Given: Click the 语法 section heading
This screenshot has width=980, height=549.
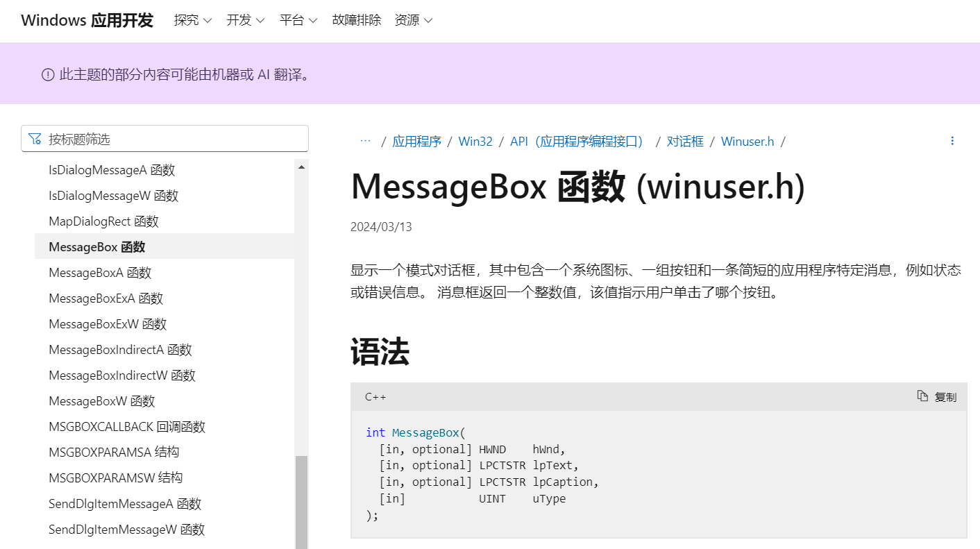Looking at the screenshot, I should pos(380,352).
